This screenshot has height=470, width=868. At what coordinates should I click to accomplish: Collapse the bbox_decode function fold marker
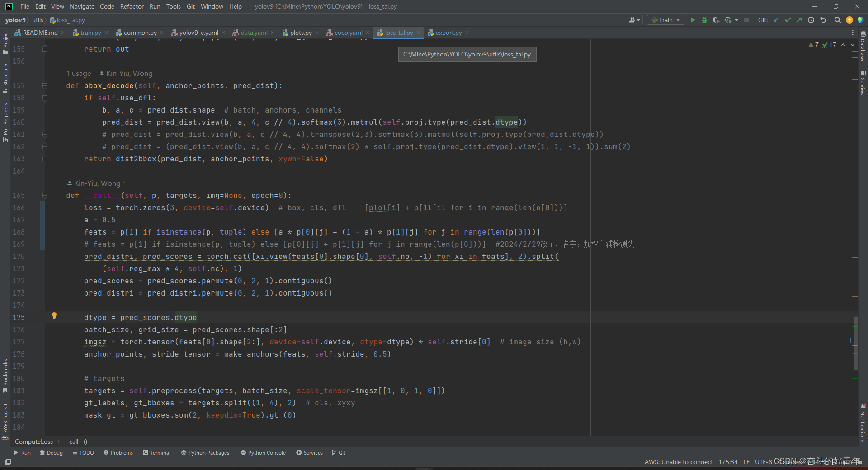pyautogui.click(x=45, y=85)
